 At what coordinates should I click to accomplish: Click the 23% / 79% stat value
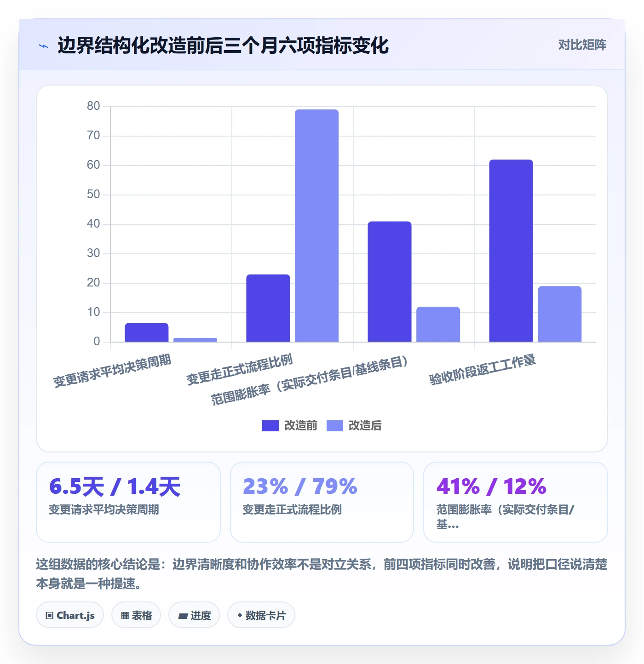point(300,487)
